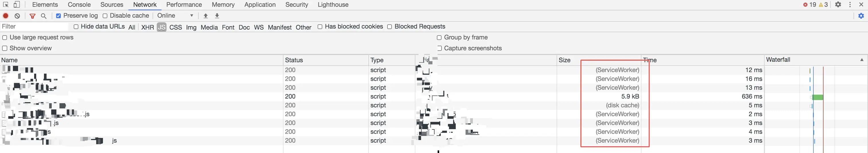The height and width of the screenshot is (153, 868).
Task: Click the inspect element picker icon
Action: (6, 5)
